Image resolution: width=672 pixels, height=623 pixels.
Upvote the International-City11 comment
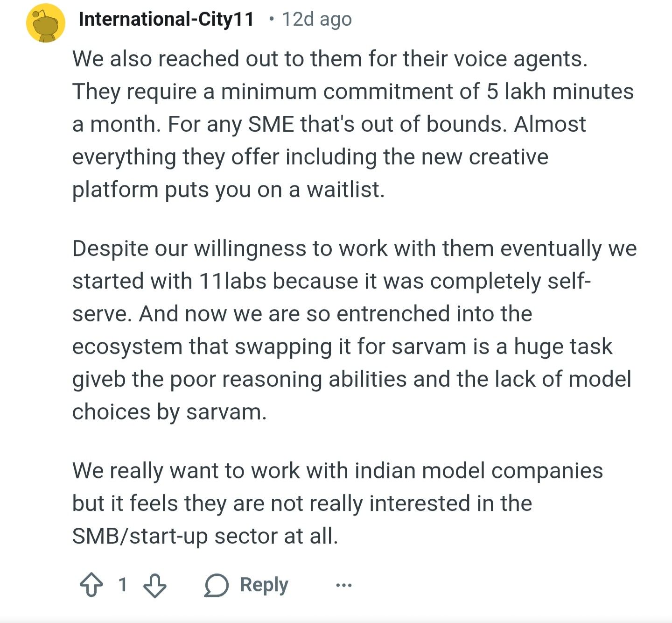(91, 585)
